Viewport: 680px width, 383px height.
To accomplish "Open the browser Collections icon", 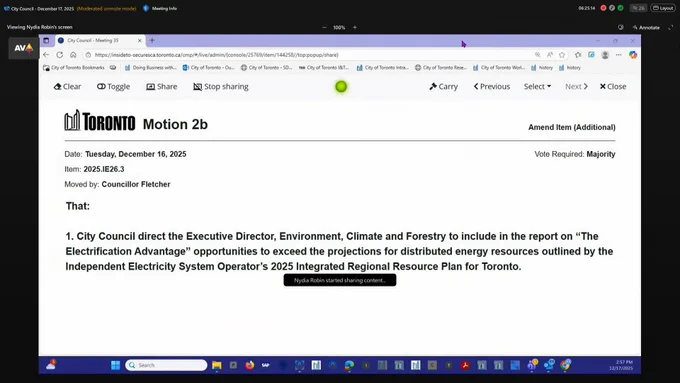I will click(x=591, y=55).
